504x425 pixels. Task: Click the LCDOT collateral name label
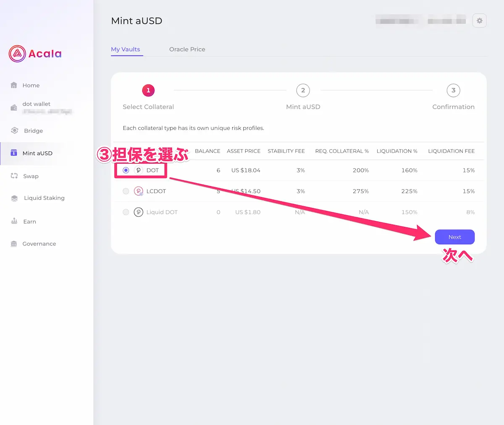click(x=156, y=191)
